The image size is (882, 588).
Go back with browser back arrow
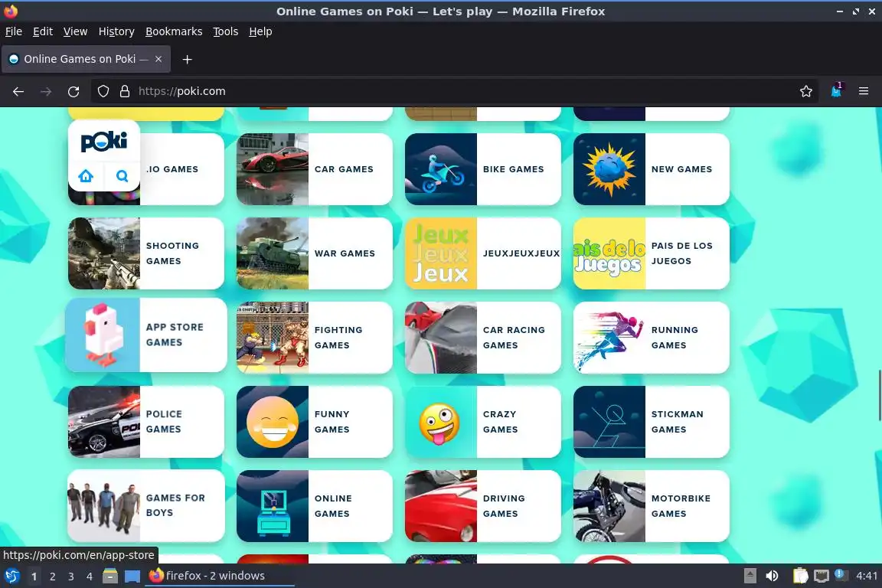point(18,91)
